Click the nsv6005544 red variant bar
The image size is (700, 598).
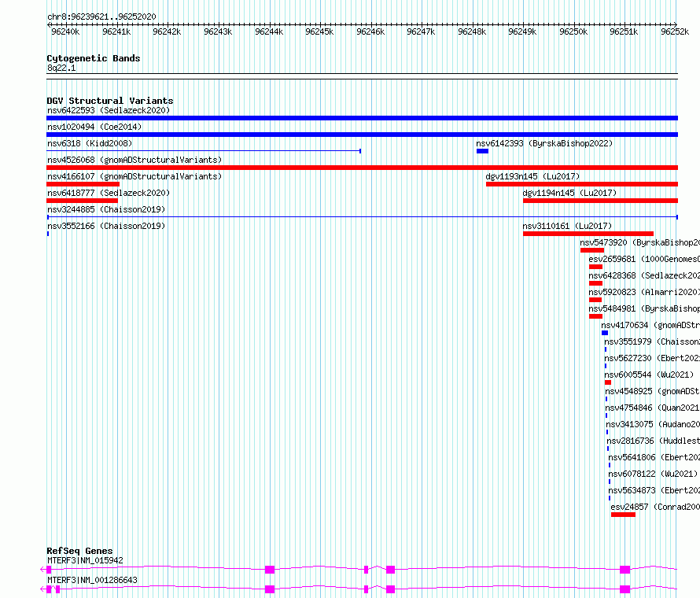click(x=608, y=382)
